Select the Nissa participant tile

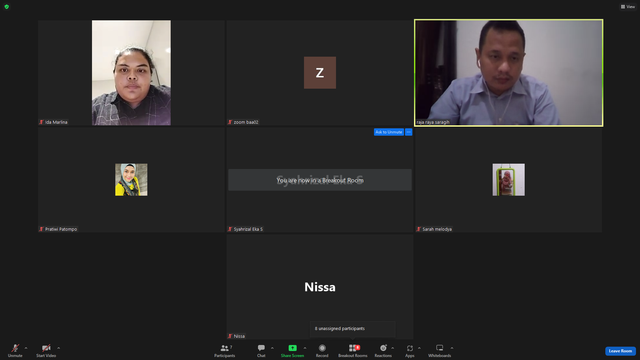pos(320,287)
